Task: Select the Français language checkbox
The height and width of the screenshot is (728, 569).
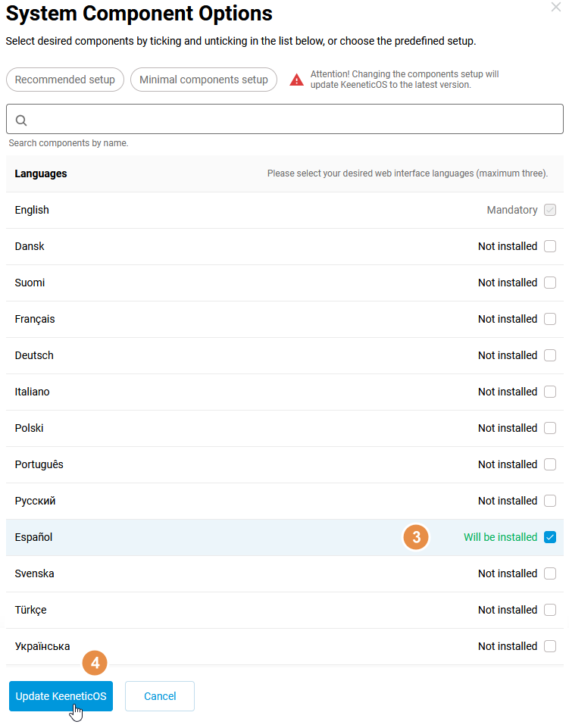Action: (550, 319)
